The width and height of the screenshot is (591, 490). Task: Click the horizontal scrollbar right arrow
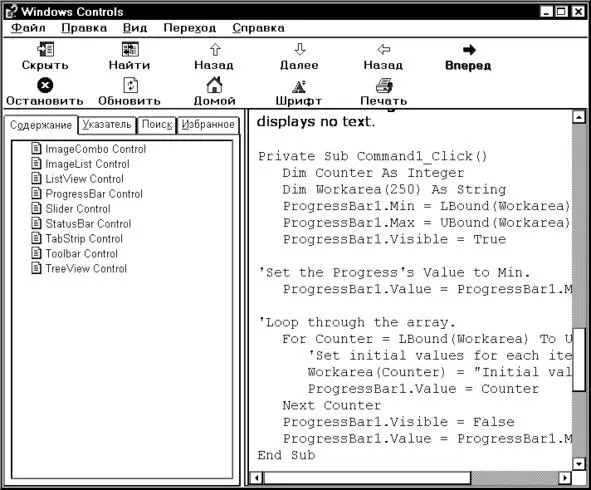coord(564,478)
